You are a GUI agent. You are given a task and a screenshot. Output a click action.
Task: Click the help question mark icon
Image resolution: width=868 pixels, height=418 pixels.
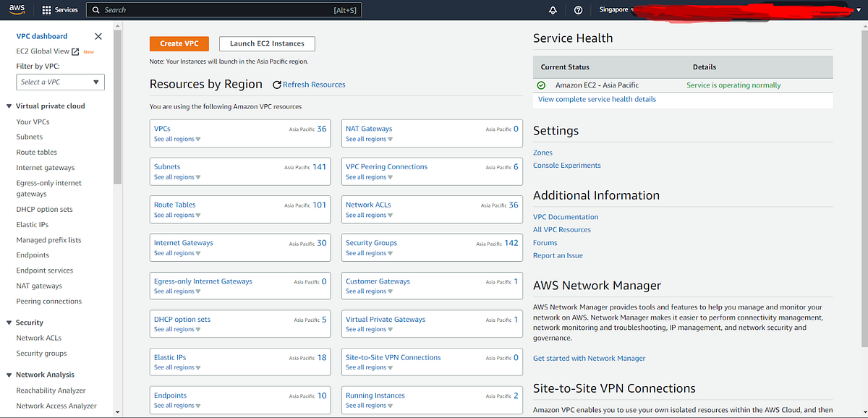click(578, 10)
